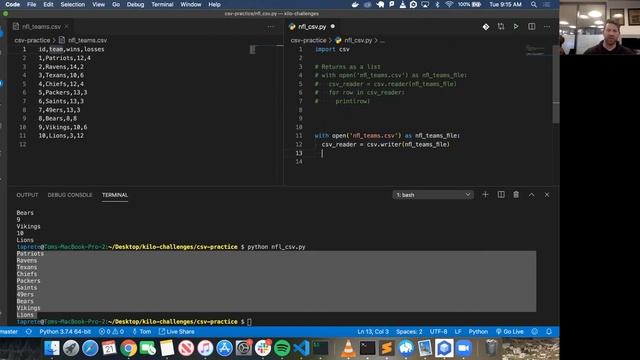640x360 pixels.
Task: Split the terminal panel
Action: point(501,195)
